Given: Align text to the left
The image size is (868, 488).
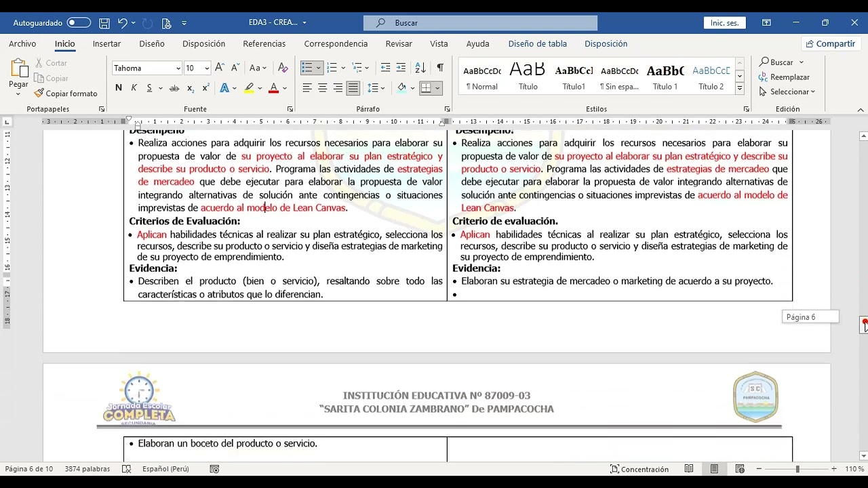Looking at the screenshot, I should click(x=307, y=88).
